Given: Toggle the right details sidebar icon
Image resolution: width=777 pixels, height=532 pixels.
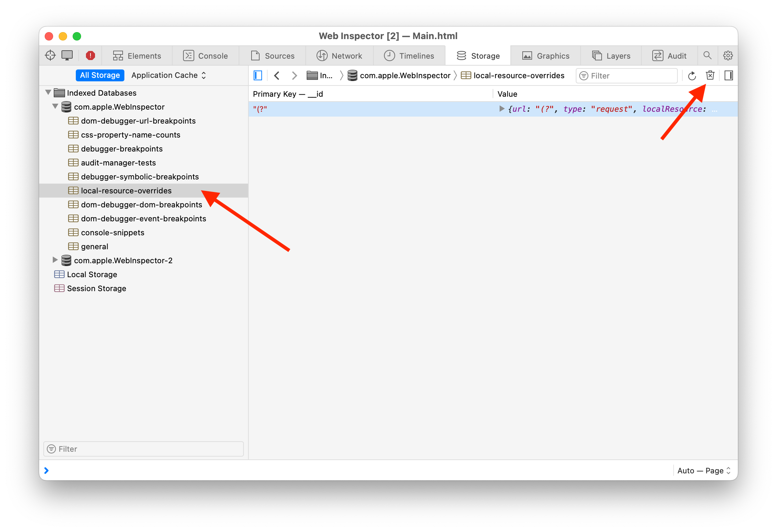Looking at the screenshot, I should pyautogui.click(x=729, y=75).
